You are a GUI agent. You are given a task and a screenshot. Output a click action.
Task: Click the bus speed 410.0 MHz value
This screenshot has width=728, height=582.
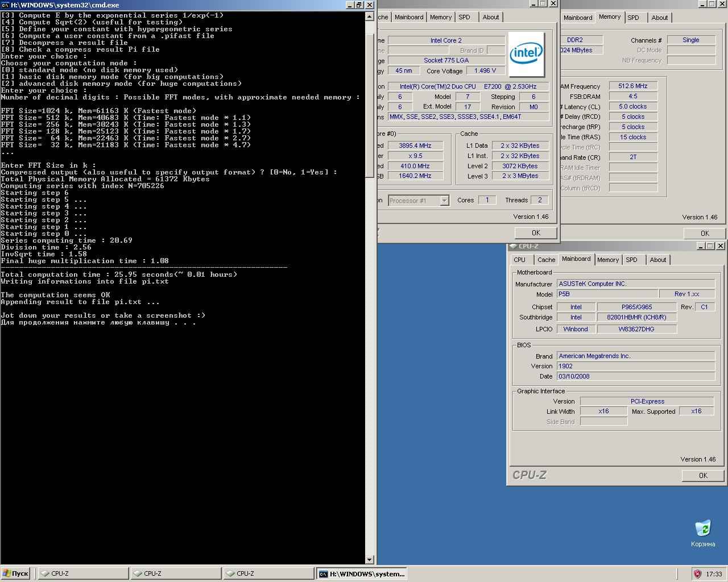[x=415, y=166]
